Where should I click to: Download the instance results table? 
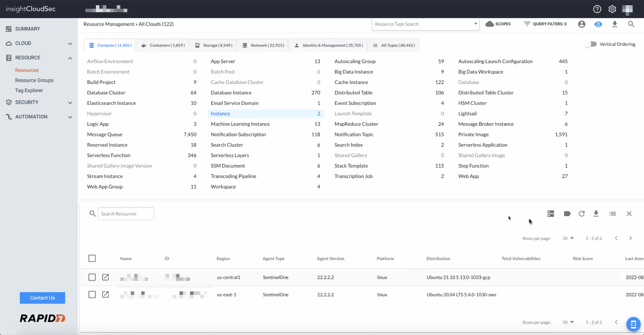pyautogui.click(x=596, y=214)
